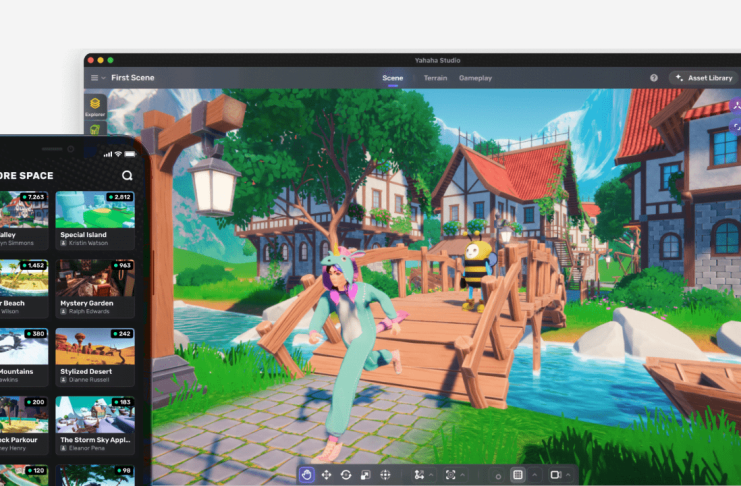Switch to the Gameplay tab
Image resolution: width=741 pixels, height=486 pixels.
click(x=475, y=78)
